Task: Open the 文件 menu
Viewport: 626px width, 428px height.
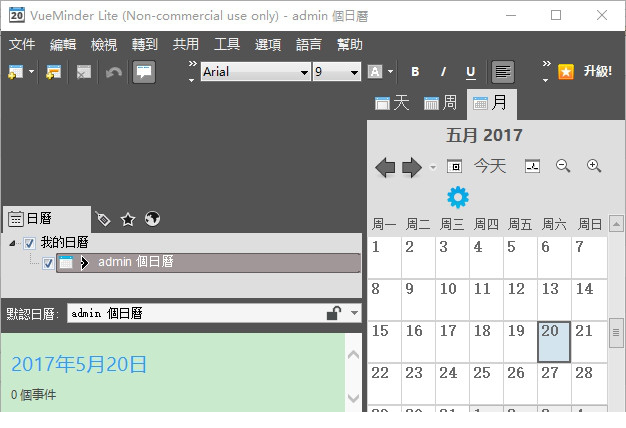Action: pyautogui.click(x=22, y=44)
